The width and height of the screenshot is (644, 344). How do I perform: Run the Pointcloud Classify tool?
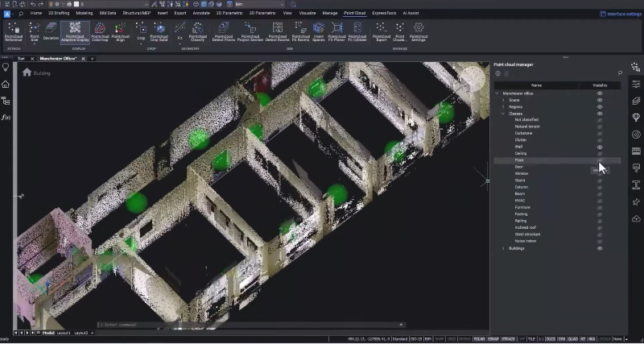click(197, 32)
